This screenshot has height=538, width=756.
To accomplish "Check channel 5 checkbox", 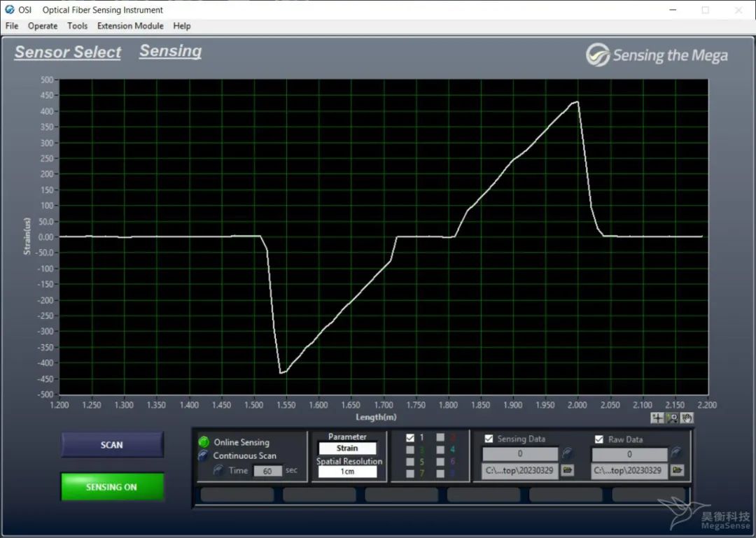I will coord(409,462).
